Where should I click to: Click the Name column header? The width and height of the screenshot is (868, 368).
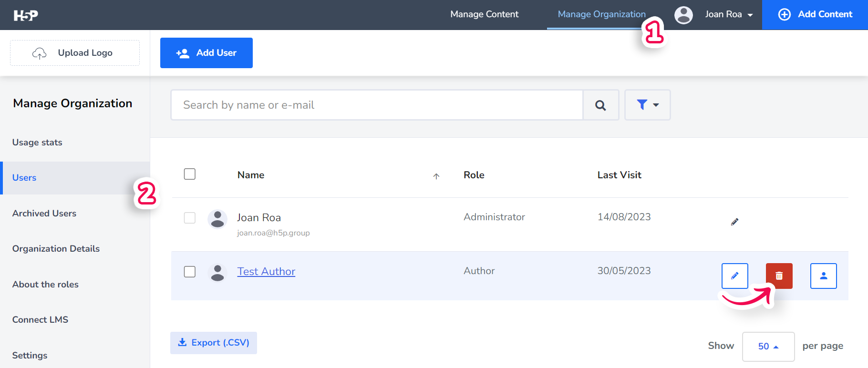[251, 175]
